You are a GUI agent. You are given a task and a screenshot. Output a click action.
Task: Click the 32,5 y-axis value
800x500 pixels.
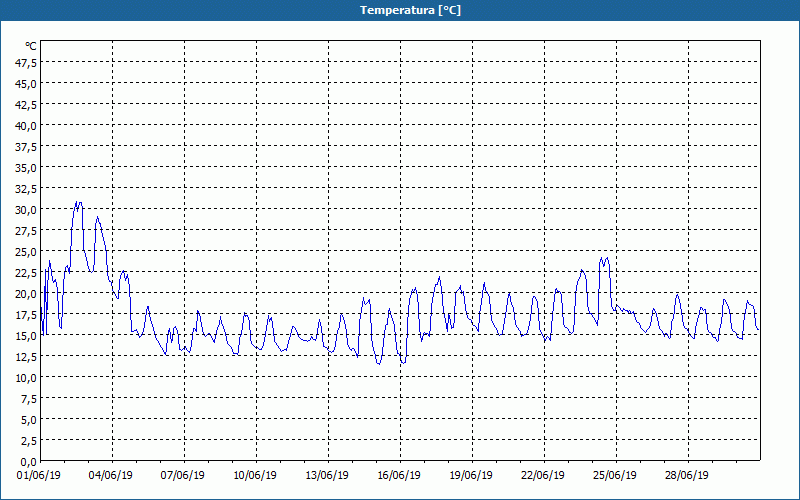26,189
